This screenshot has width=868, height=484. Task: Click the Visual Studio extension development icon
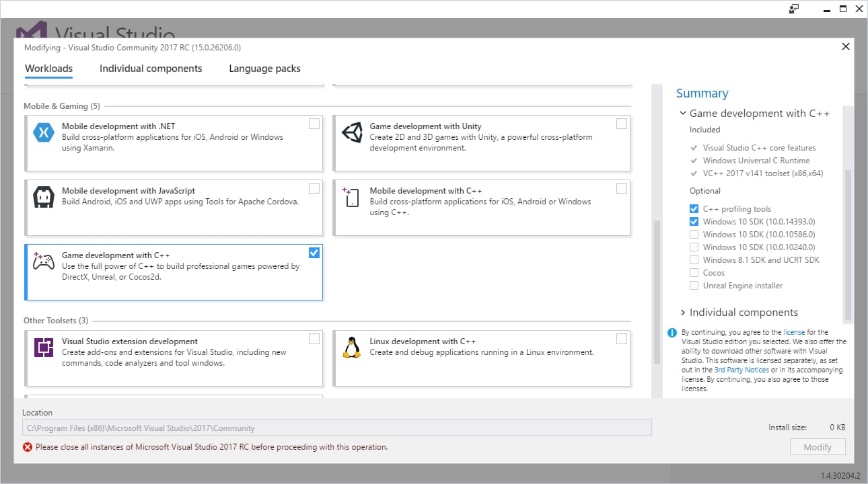pyautogui.click(x=44, y=348)
